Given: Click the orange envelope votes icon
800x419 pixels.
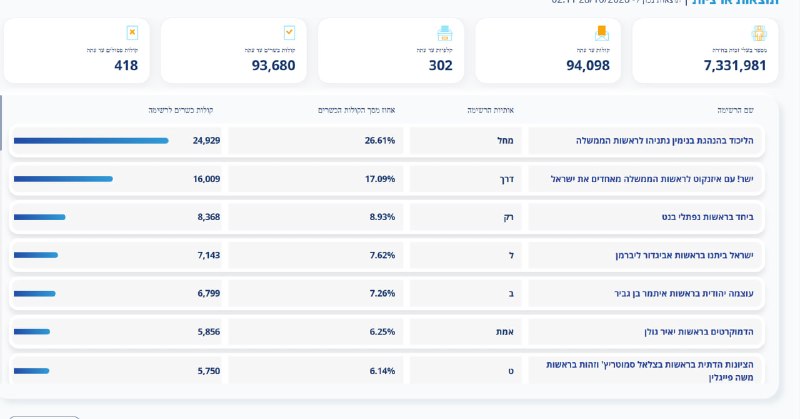Looking at the screenshot, I should click(x=602, y=33).
